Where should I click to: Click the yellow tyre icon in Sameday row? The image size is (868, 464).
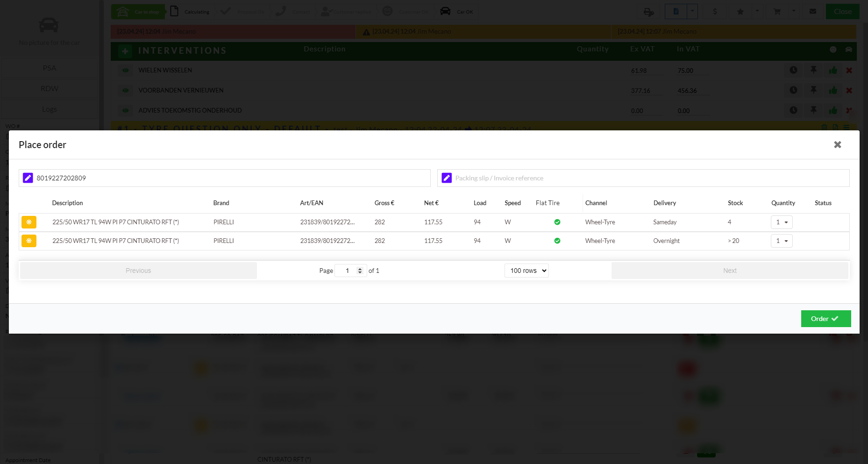coord(29,222)
